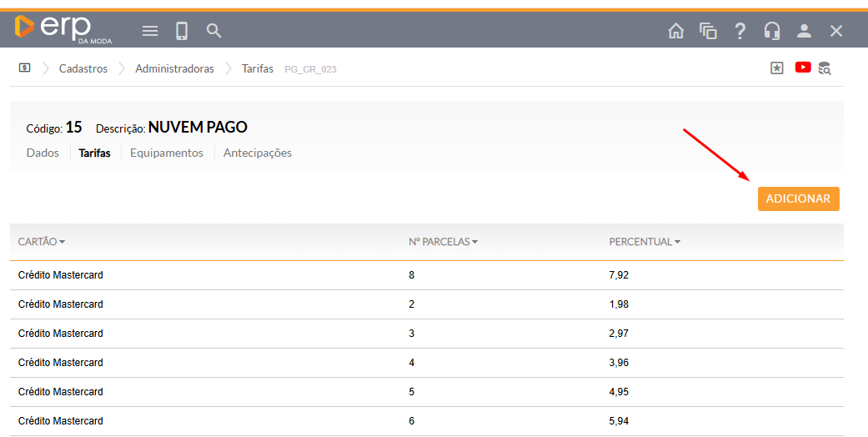Click the headset support icon
Image resolution: width=868 pixels, height=437 pixels.
coord(772,31)
